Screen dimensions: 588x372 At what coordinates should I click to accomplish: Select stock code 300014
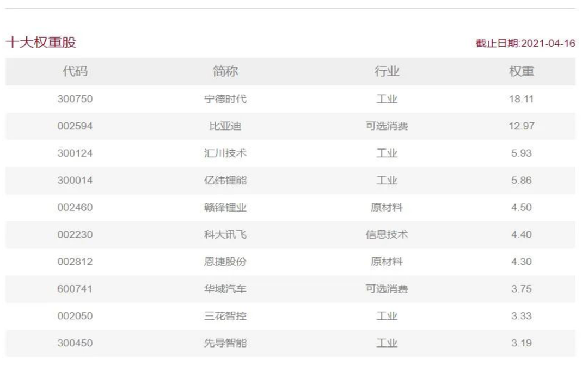coord(75,180)
